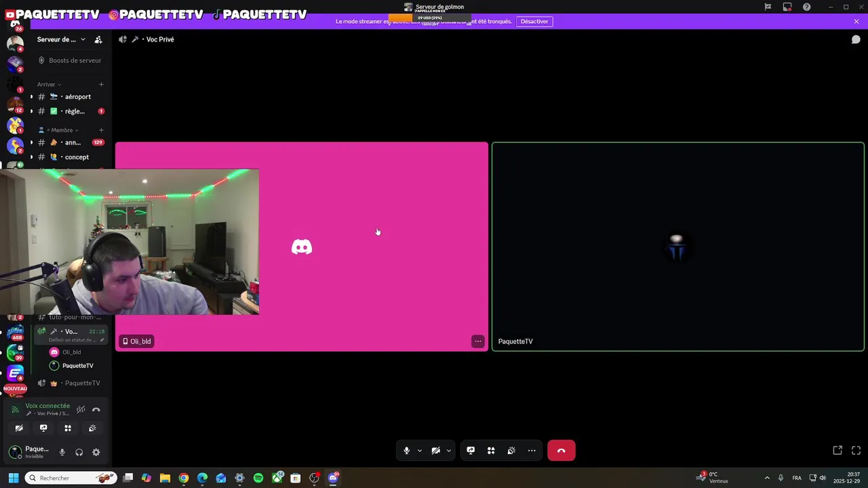
Task: Create channel in the Arriver category
Action: (x=101, y=85)
